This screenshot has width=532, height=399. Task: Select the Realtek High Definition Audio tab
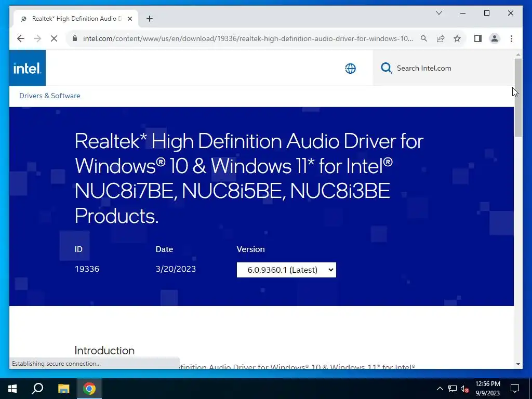(x=76, y=19)
